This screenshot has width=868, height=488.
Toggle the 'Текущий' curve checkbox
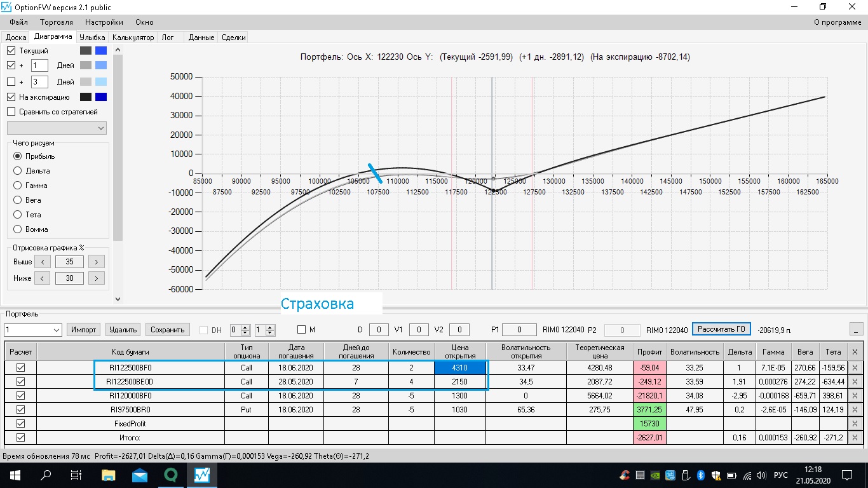[x=11, y=50]
